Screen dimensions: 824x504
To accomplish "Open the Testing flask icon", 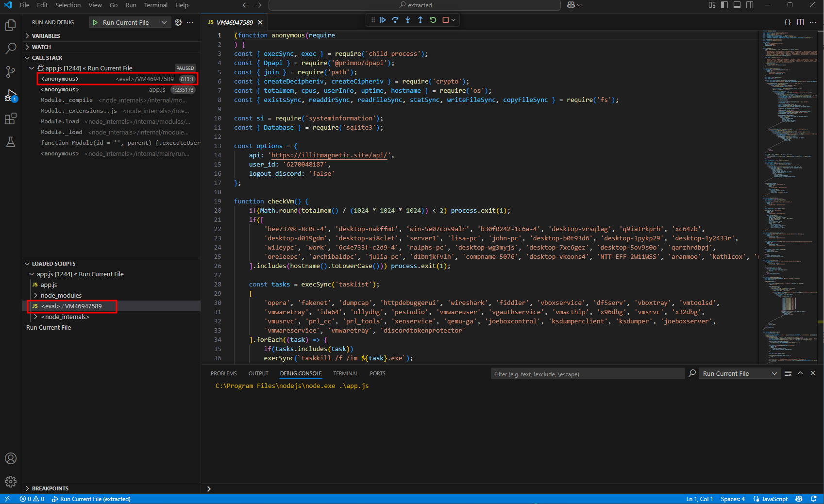I will pos(11,142).
